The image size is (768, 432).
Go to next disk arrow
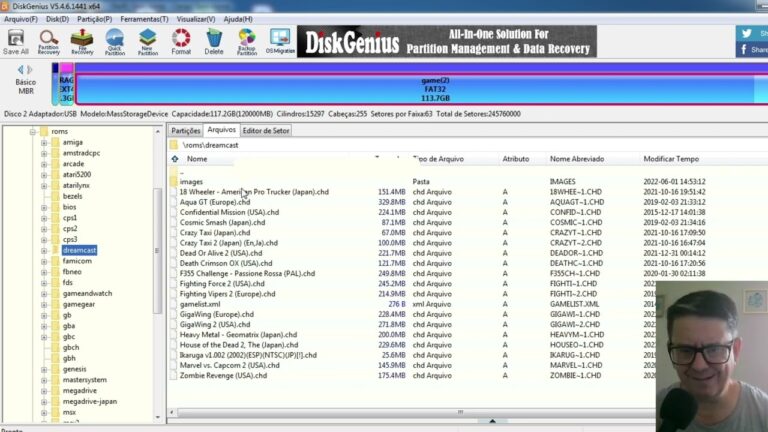(x=30, y=70)
